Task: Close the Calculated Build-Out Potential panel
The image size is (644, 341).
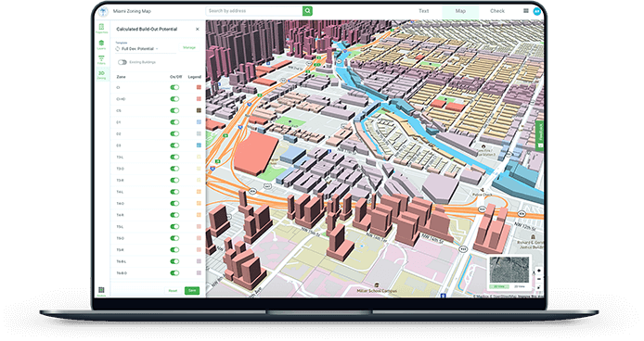Action: point(198,29)
